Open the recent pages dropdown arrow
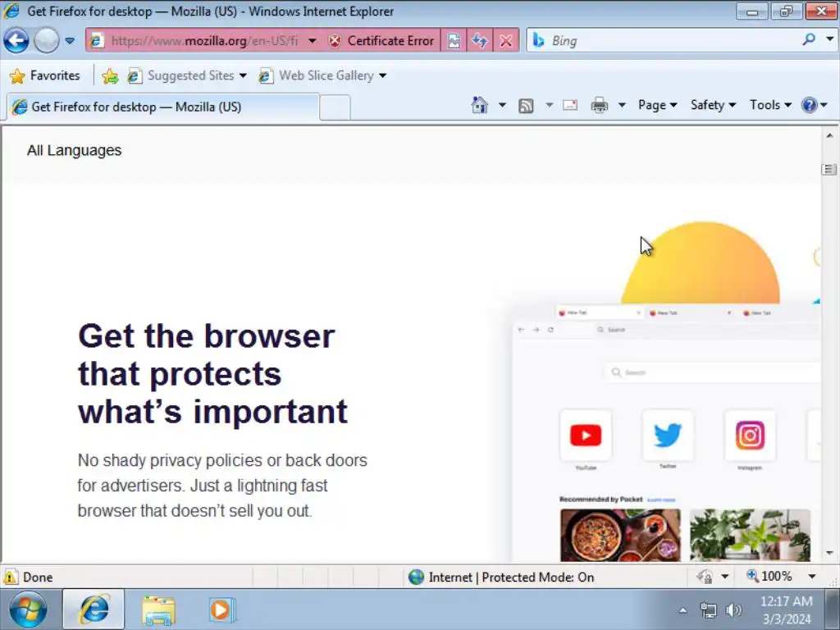 (x=70, y=41)
